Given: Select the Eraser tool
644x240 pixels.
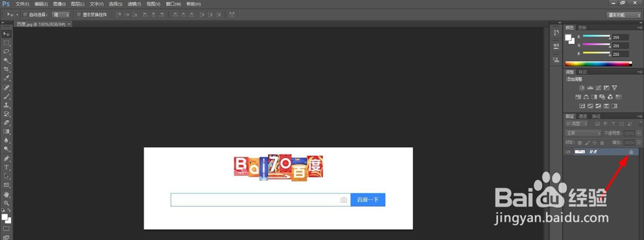Looking at the screenshot, I should 6,123.
